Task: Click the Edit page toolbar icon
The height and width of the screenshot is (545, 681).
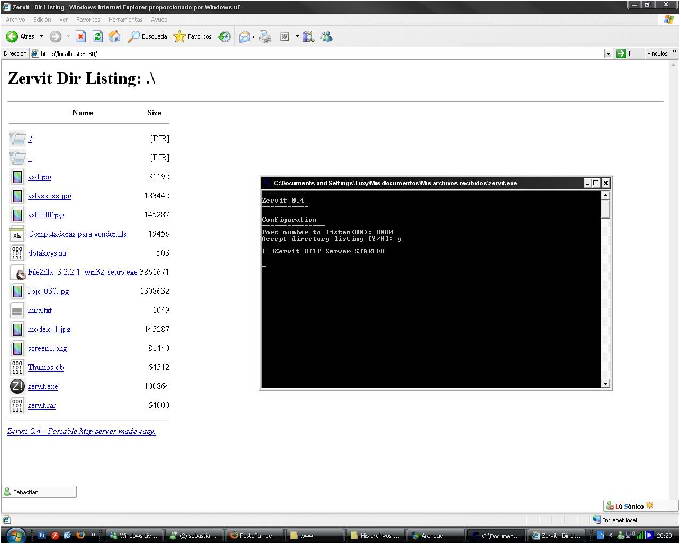Action: click(x=284, y=37)
